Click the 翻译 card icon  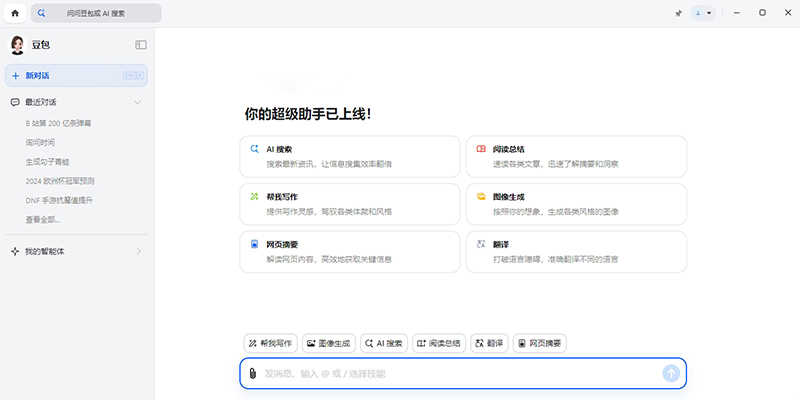coord(481,244)
